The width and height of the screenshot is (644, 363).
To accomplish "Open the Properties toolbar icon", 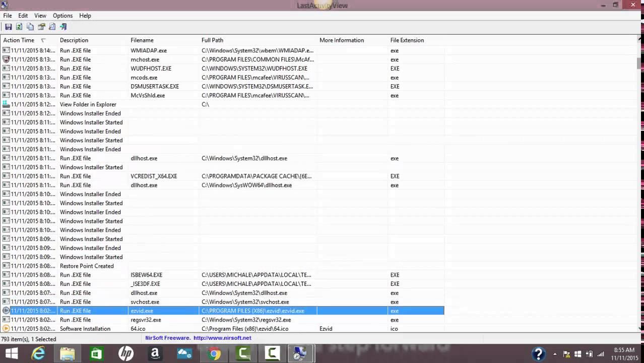I will tap(41, 27).
